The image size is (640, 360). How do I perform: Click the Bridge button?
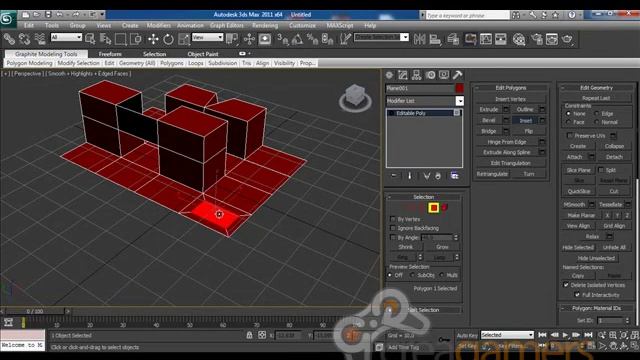coord(489,131)
